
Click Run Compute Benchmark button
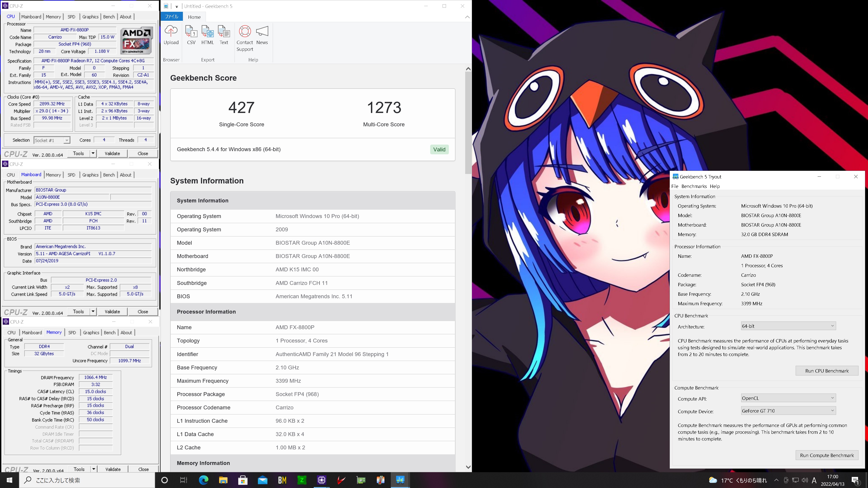coord(827,455)
